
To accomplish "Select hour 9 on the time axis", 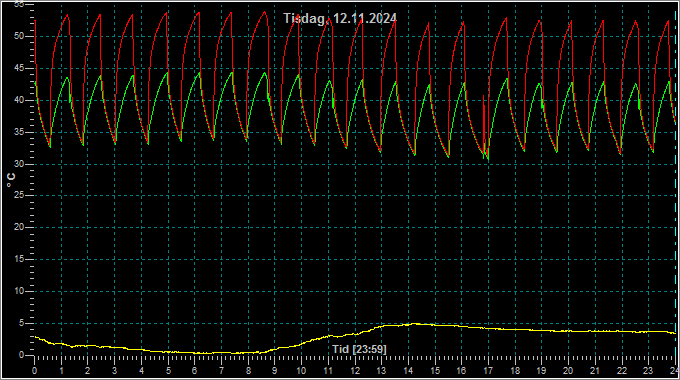I will pyautogui.click(x=275, y=371).
